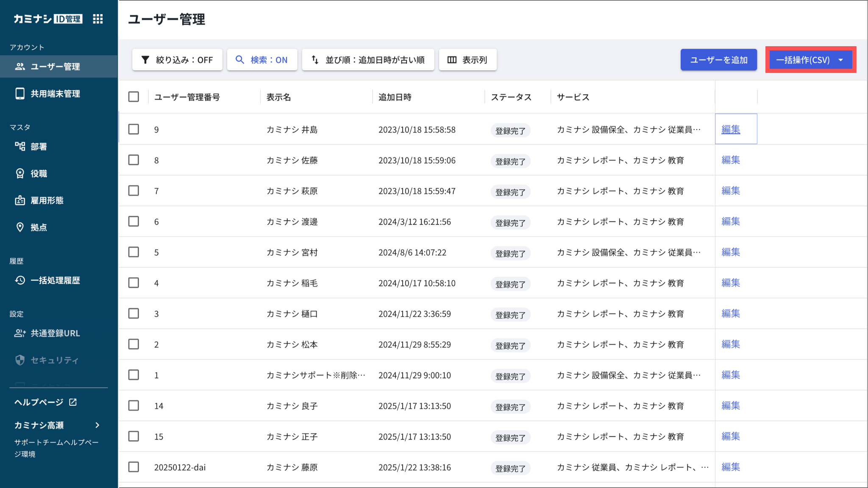Go to 役職 in the sidebar
This screenshot has width=868, height=488.
tap(39, 173)
